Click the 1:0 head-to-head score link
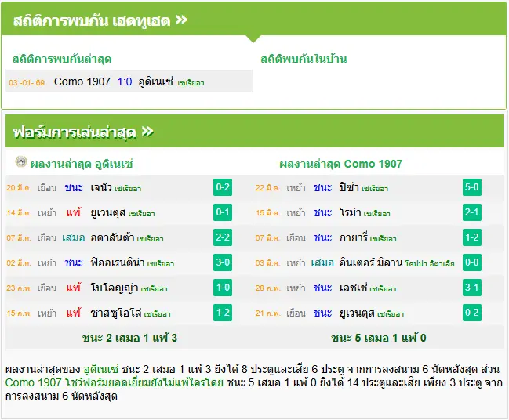The height and width of the screenshot is (420, 509). [125, 81]
